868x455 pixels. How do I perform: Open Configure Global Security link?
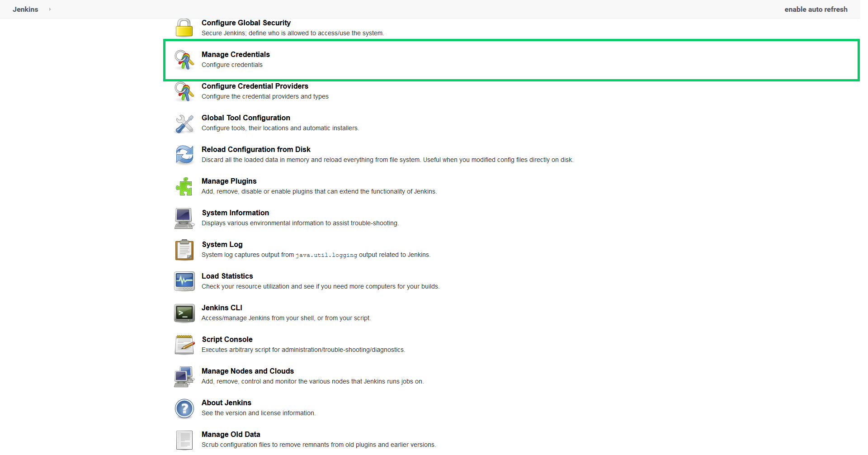(x=246, y=23)
